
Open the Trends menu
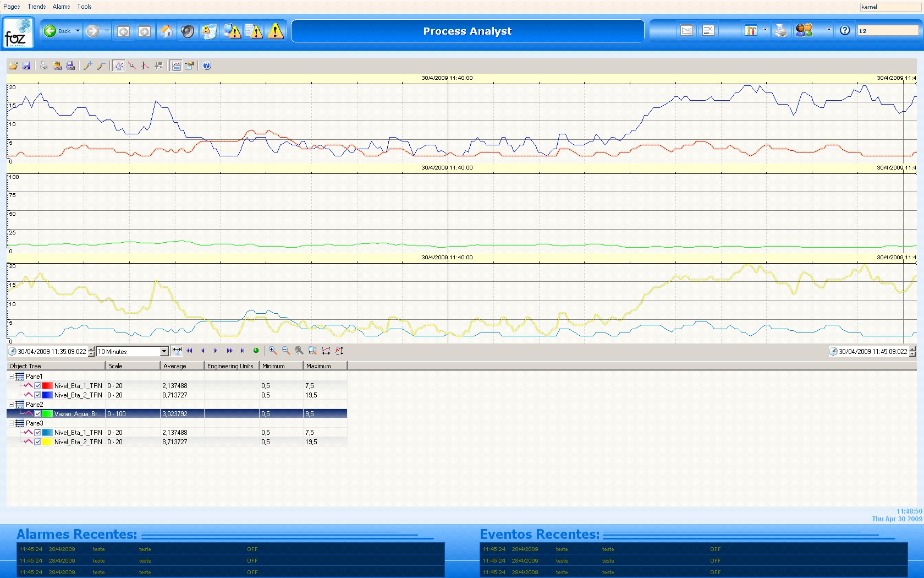point(37,7)
